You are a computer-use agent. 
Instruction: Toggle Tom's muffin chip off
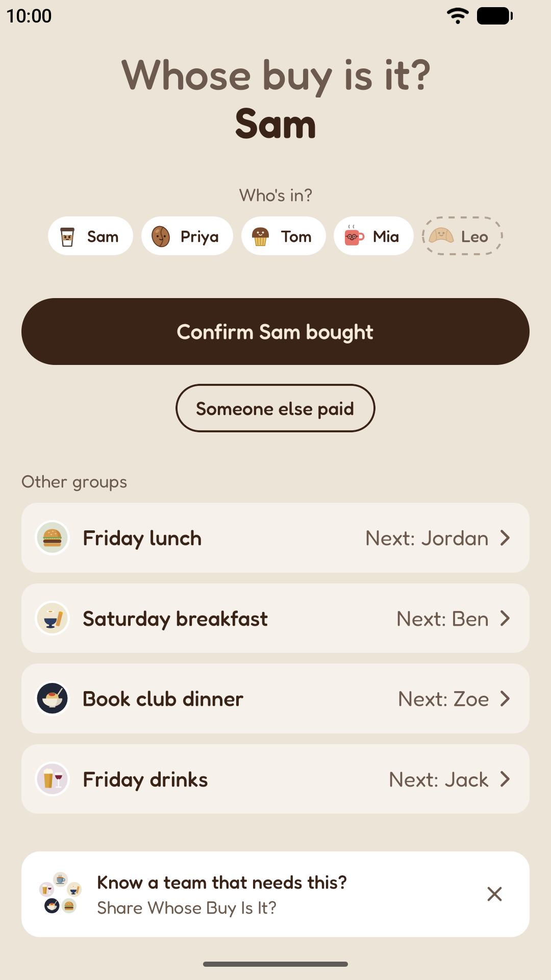click(x=284, y=236)
